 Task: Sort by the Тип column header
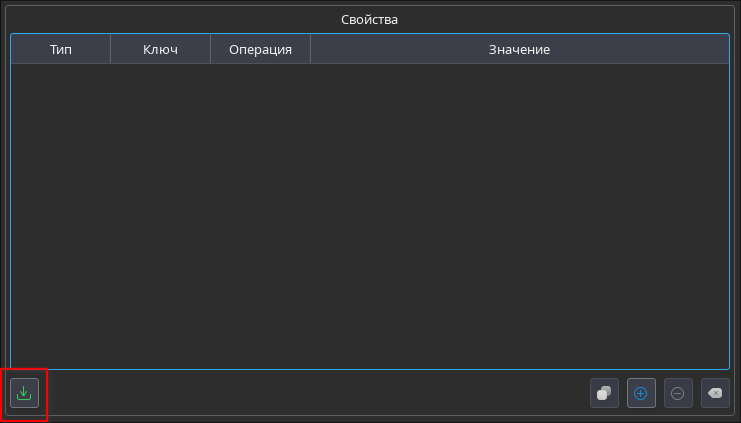(61, 49)
